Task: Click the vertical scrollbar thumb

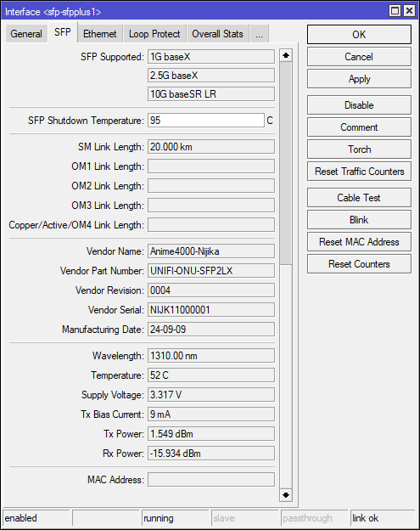Action: coord(286,164)
